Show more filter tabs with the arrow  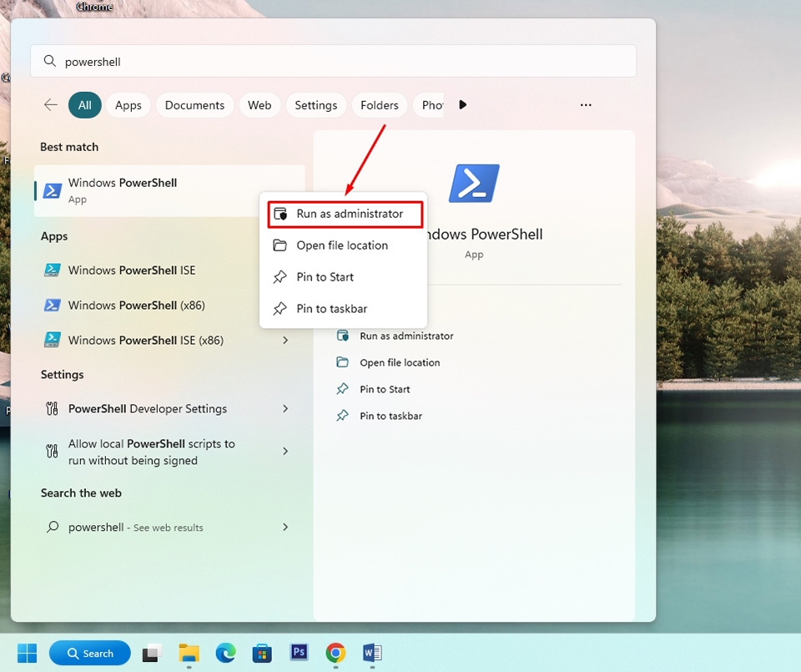coord(463,104)
